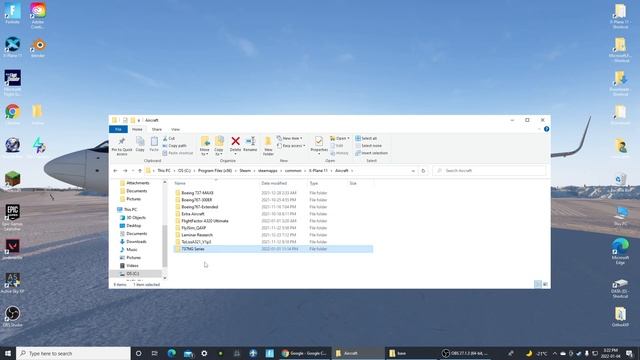Click the Pin to Quick access icon
The image size is (640, 360).
(x=122, y=146)
